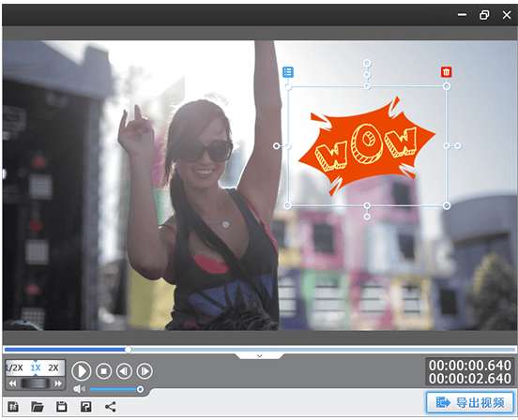Image resolution: width=518 pixels, height=420 pixels.
Task: Click the WOW sticker in the preview
Action: pyautogui.click(x=367, y=146)
